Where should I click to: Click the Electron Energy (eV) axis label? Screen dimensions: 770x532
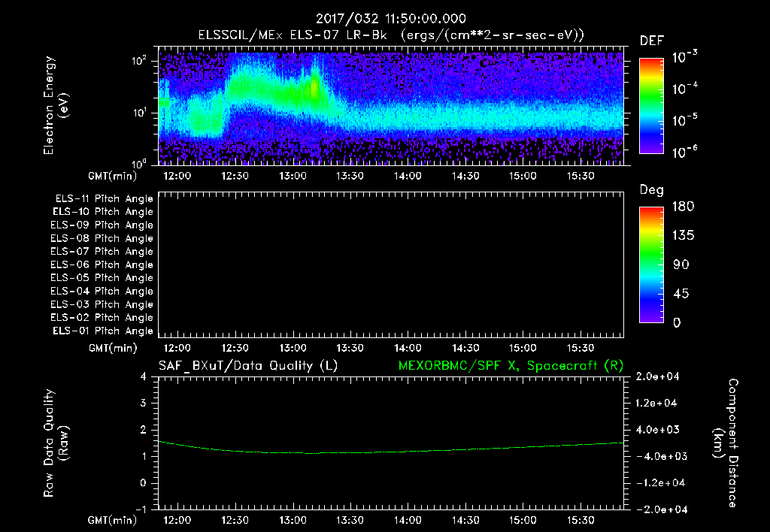coord(56,105)
